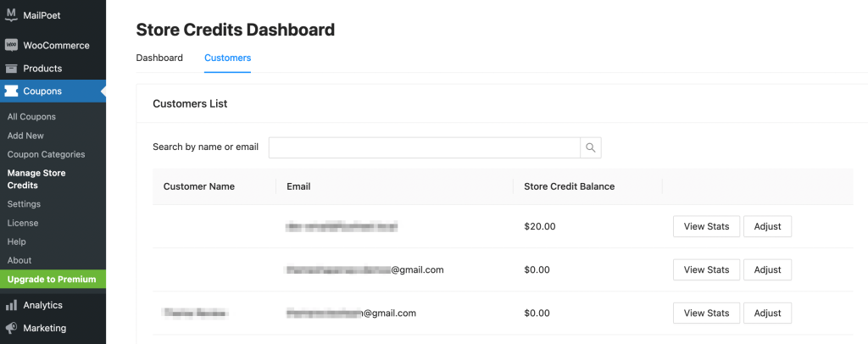Screen dimensions: 868x344
Task: Go to Coupon Categories
Action: (46, 154)
